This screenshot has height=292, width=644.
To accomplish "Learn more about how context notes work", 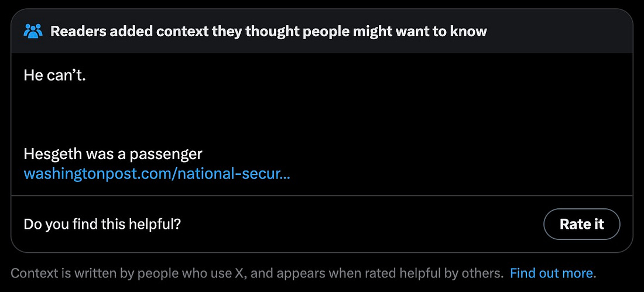I will [x=552, y=273].
